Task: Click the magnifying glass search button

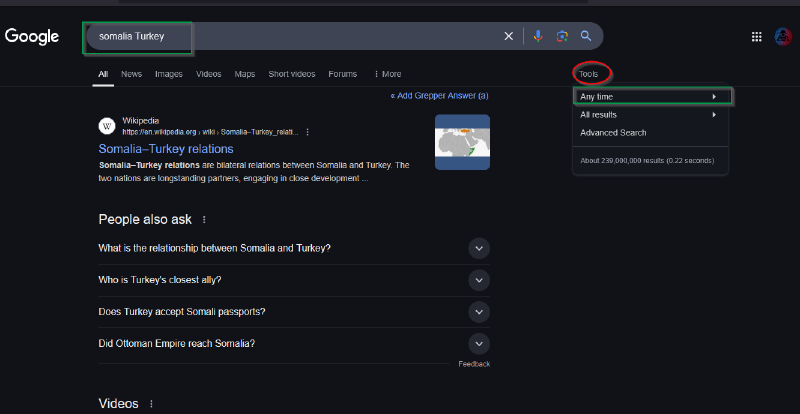Action: 586,36
